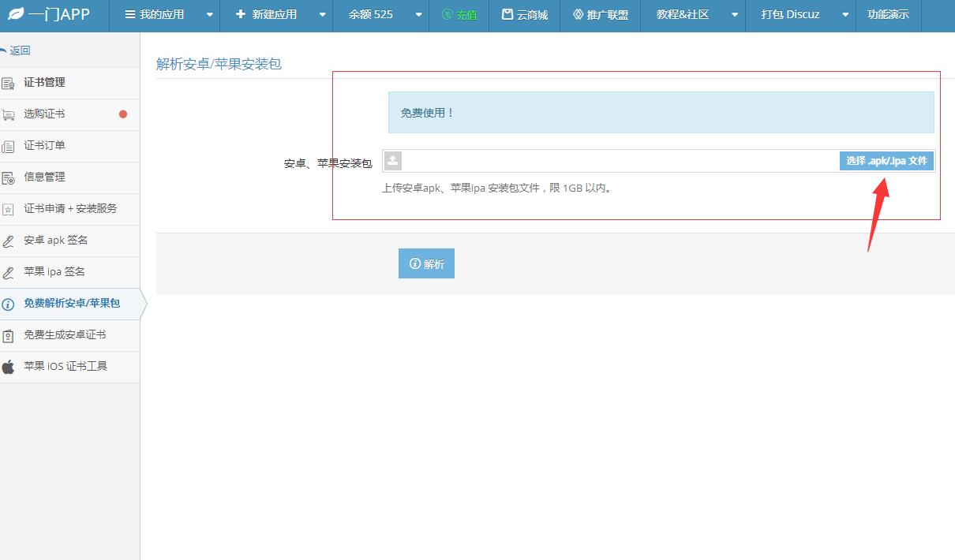Expand the 新建应用 dropdown arrow
Image resolution: width=955 pixels, height=560 pixels.
point(322,15)
